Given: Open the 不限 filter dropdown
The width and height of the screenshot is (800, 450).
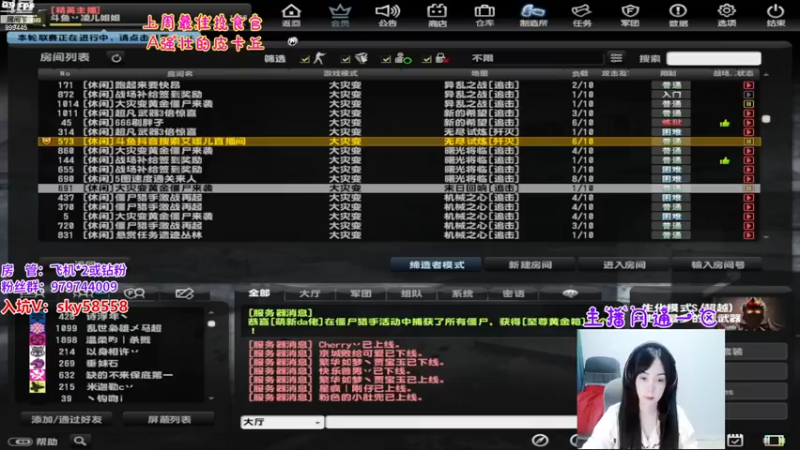Looking at the screenshot, I should click(x=536, y=58).
